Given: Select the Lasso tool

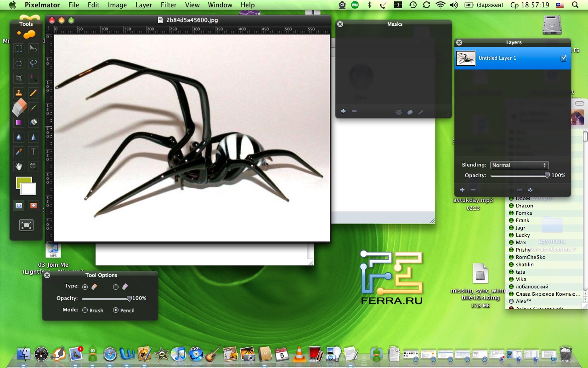Looking at the screenshot, I should [34, 63].
